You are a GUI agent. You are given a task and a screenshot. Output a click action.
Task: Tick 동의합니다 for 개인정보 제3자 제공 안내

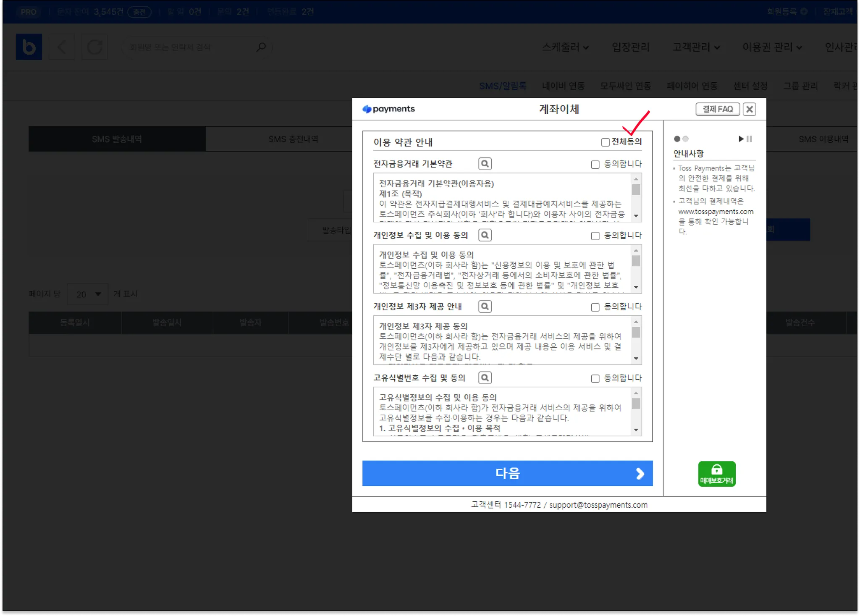click(595, 307)
